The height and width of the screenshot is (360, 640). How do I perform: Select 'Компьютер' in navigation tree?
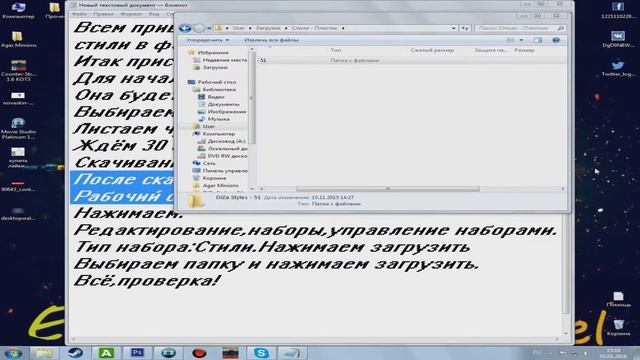(x=218, y=133)
